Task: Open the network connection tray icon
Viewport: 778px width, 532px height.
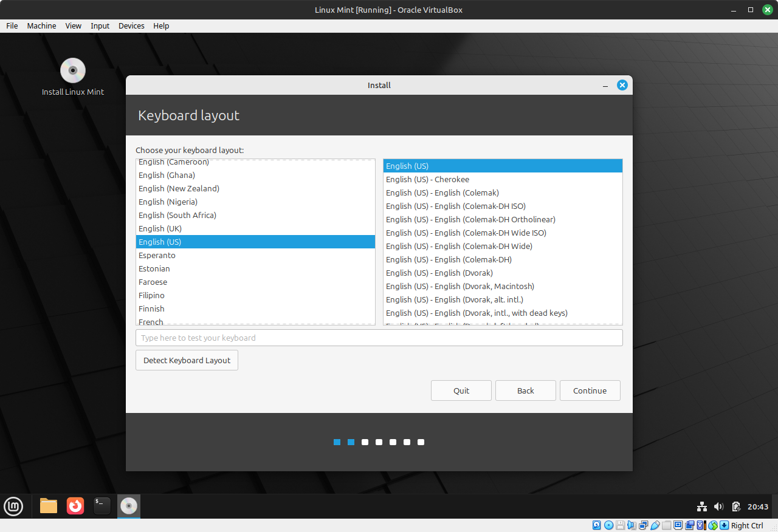Action: 701,506
